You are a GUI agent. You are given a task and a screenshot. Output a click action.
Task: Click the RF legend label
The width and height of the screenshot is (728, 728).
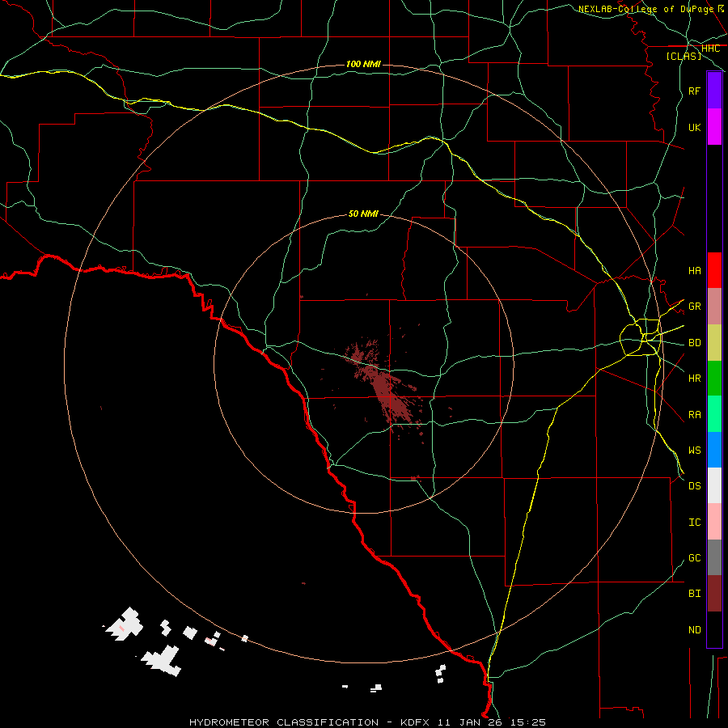click(694, 91)
